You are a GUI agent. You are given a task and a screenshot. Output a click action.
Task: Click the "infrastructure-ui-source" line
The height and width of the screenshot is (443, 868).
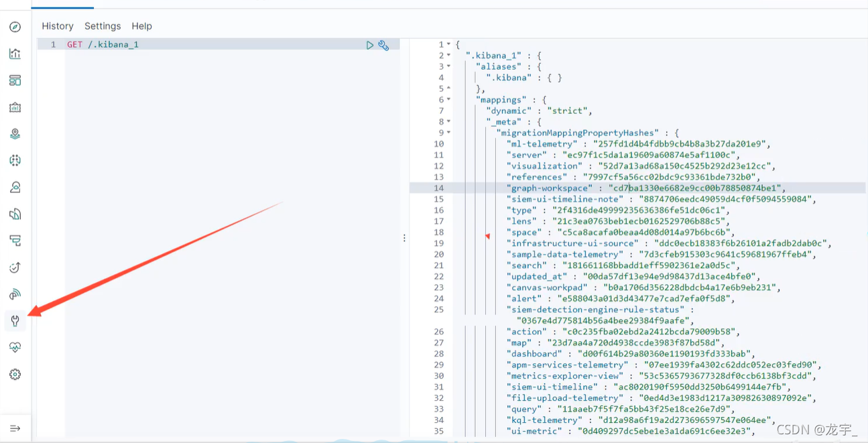(669, 243)
